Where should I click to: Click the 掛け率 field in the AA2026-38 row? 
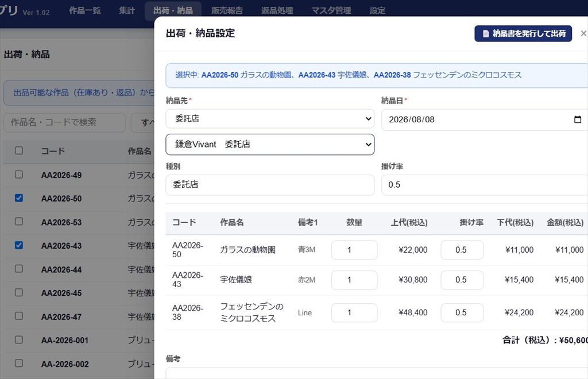[x=462, y=312]
